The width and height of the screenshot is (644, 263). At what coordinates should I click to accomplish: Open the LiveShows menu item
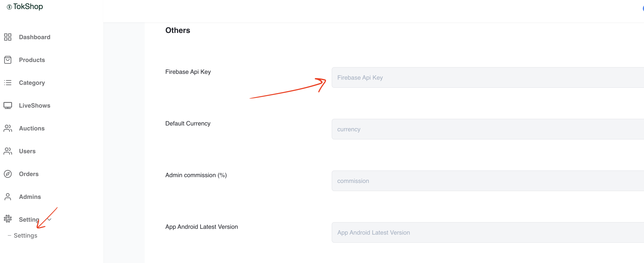tap(34, 105)
